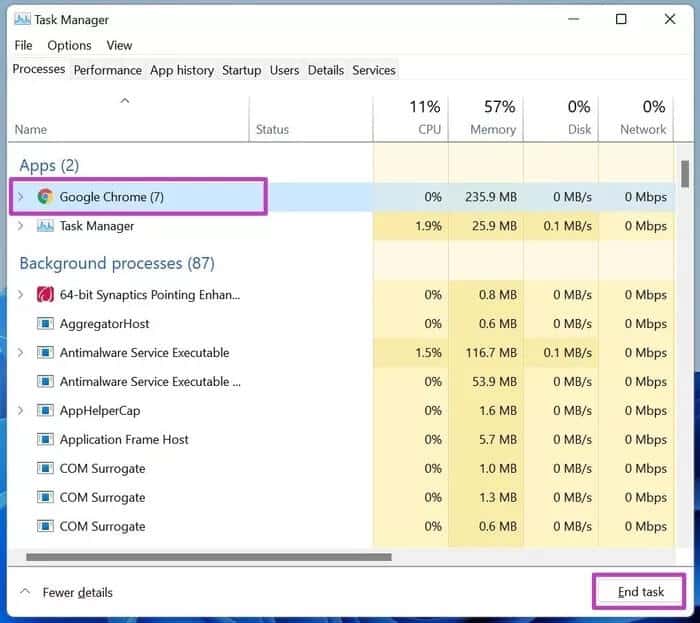
Task: Switch to the Performance tab
Action: pyautogui.click(x=108, y=70)
